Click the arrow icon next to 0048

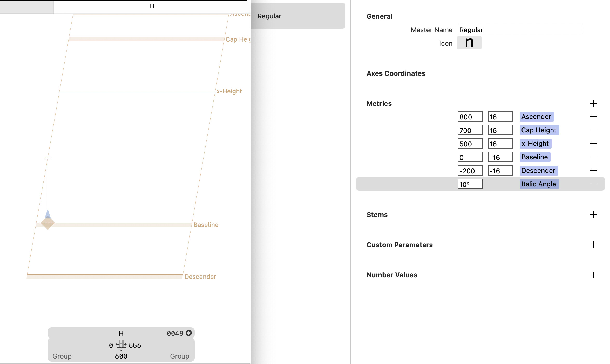click(x=189, y=333)
